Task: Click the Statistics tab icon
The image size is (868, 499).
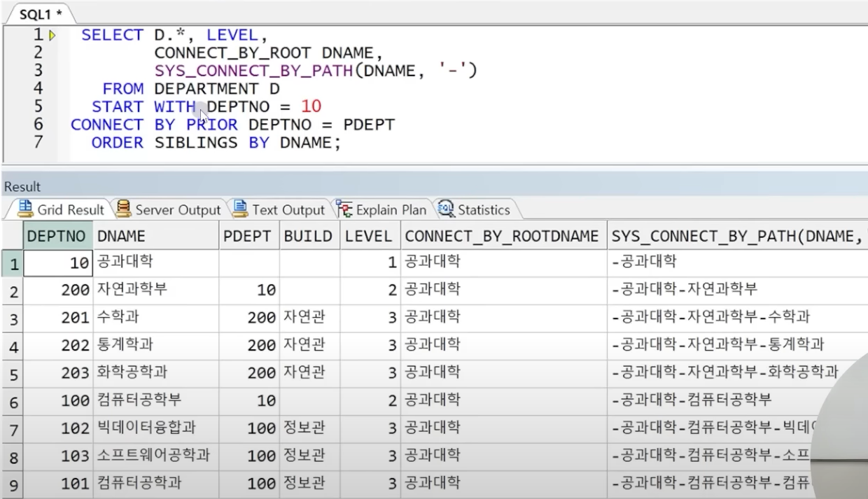Action: pyautogui.click(x=446, y=209)
